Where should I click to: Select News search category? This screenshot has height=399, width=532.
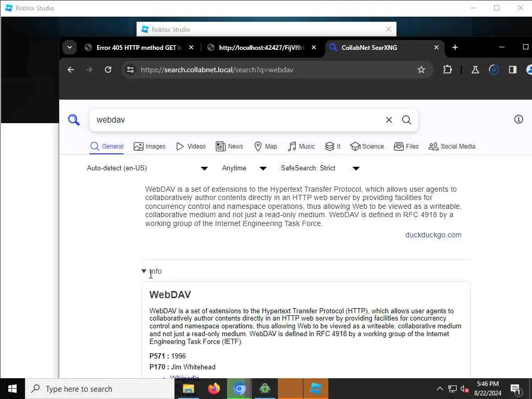click(x=229, y=146)
